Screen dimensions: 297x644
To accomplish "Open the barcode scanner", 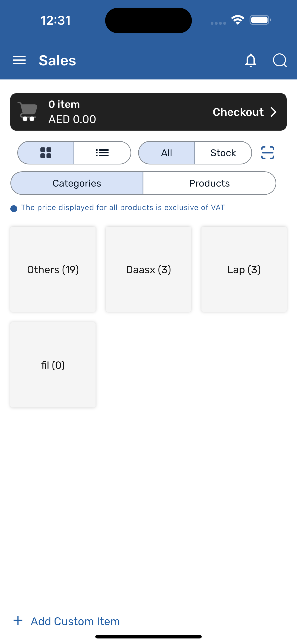I will tap(268, 153).
